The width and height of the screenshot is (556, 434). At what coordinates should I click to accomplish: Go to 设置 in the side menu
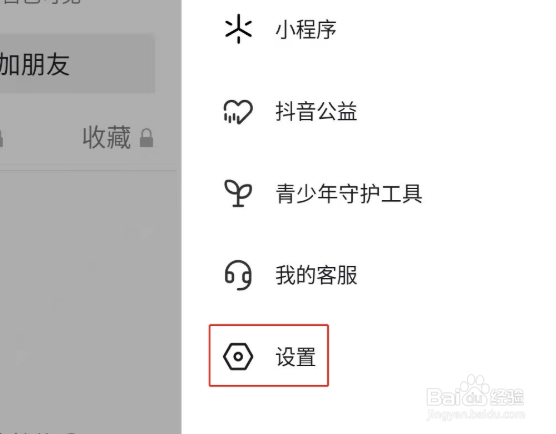269,356
